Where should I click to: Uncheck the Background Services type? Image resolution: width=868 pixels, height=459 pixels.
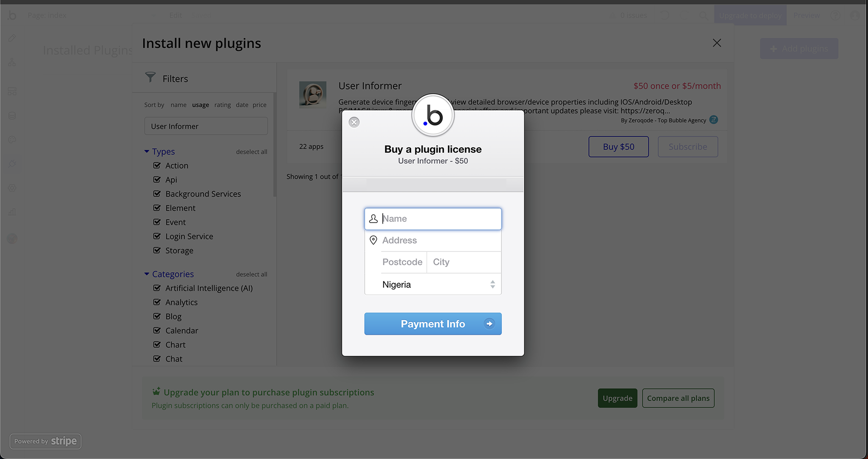pos(157,194)
